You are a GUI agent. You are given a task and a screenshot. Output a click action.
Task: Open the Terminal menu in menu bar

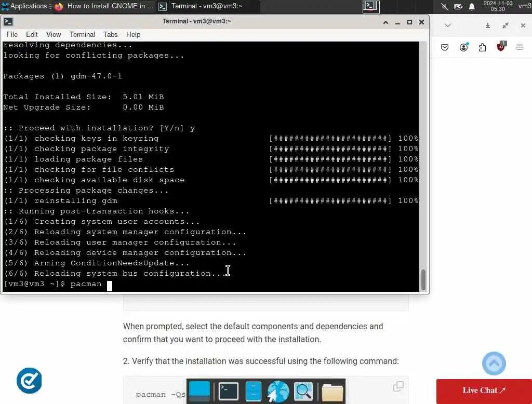[x=82, y=34]
